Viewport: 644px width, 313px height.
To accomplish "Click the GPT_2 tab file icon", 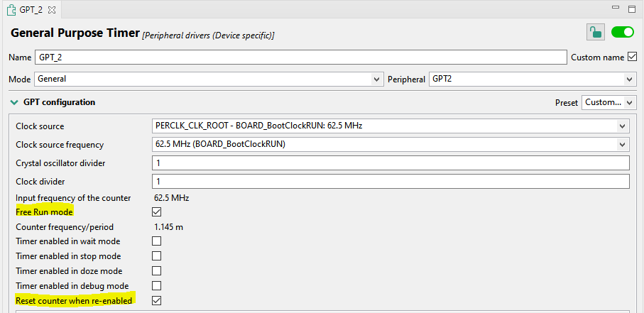I will click(x=11, y=9).
